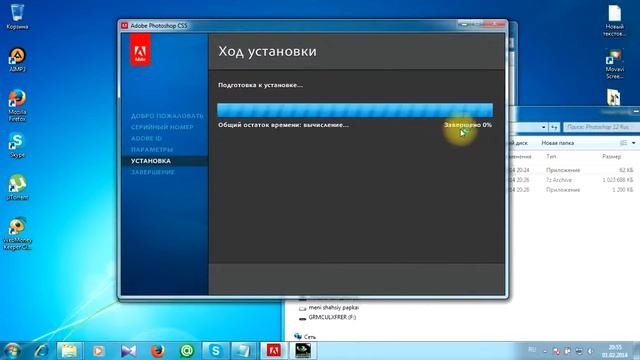
Task: Open the µTorrent desktop shortcut
Action: (17, 187)
